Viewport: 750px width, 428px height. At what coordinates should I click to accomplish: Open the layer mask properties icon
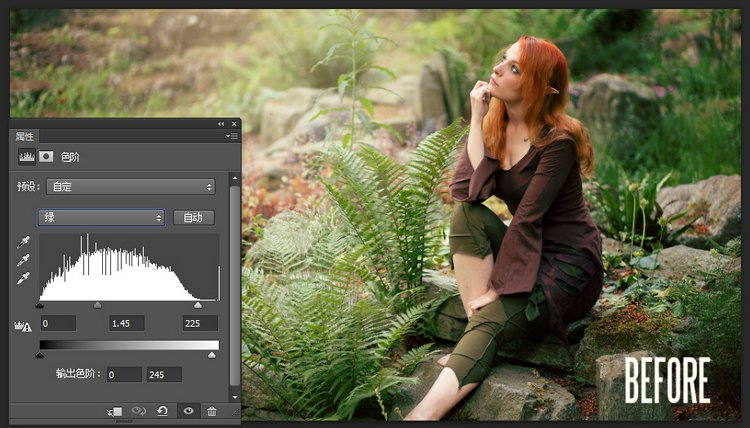(x=46, y=156)
